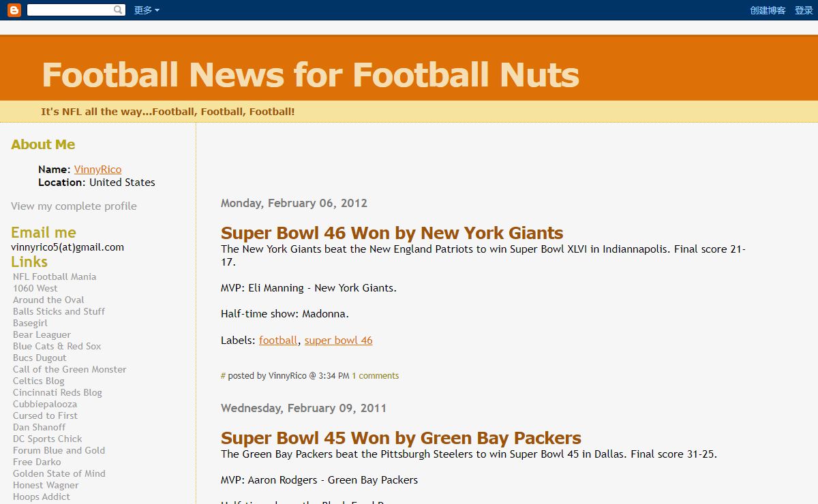Click the posted by VinnyRico @ 3:34 PM text
This screenshot has height=504, width=818.
coord(288,376)
